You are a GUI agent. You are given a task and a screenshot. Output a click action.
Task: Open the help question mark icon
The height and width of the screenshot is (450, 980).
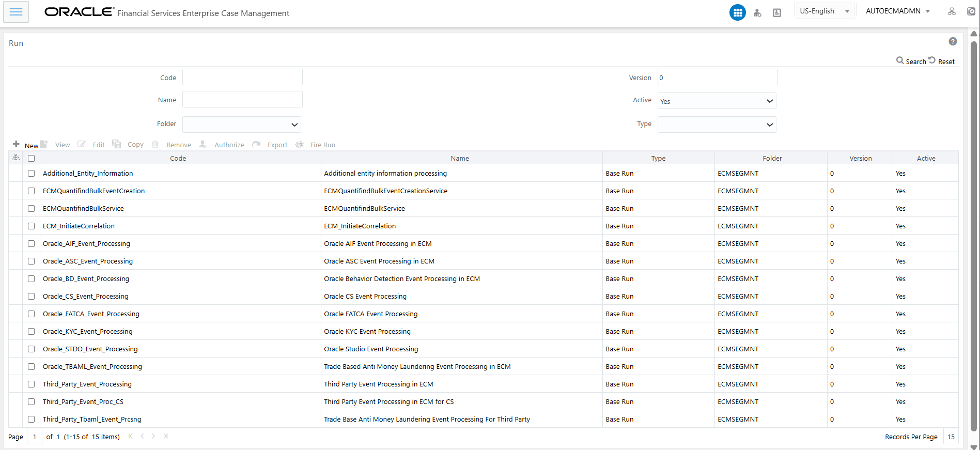click(x=953, y=41)
